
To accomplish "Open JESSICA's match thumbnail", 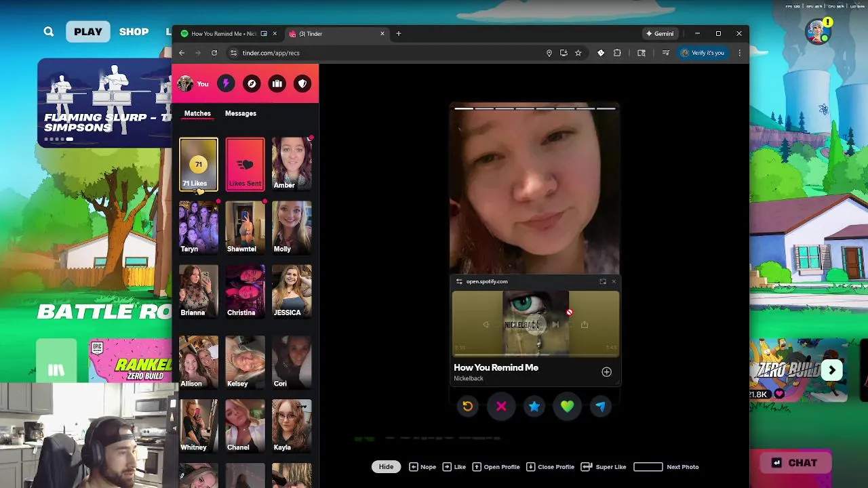I will (x=292, y=291).
